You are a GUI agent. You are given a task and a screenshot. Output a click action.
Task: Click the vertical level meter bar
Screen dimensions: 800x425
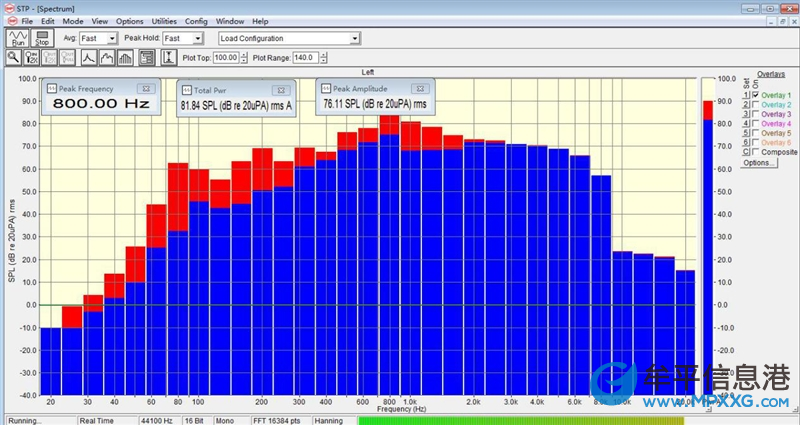pos(706,240)
